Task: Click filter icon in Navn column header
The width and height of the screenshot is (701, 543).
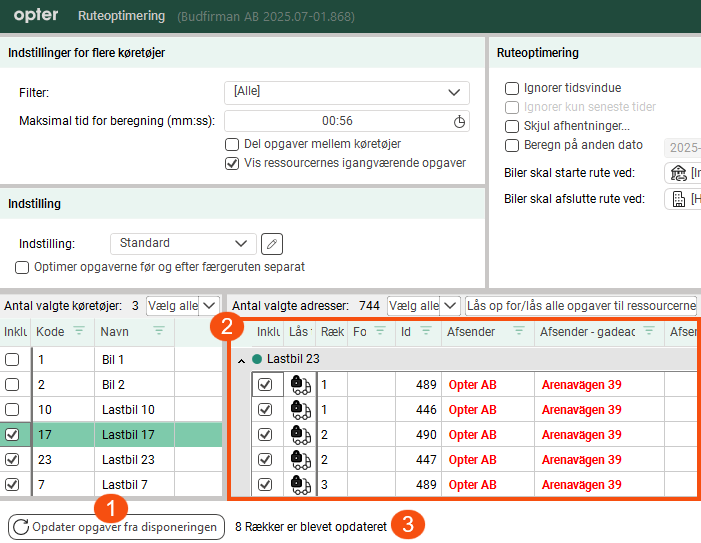Action: 159,331
